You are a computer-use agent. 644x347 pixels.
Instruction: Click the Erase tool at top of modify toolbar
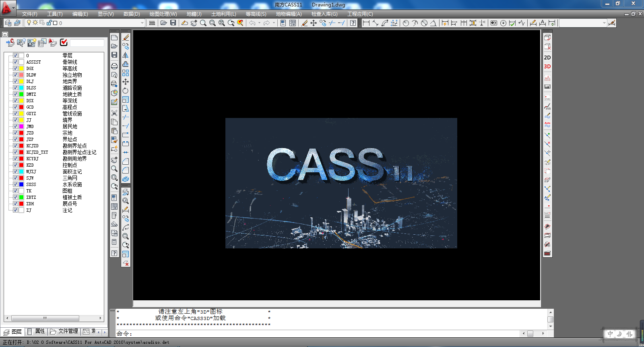click(126, 37)
